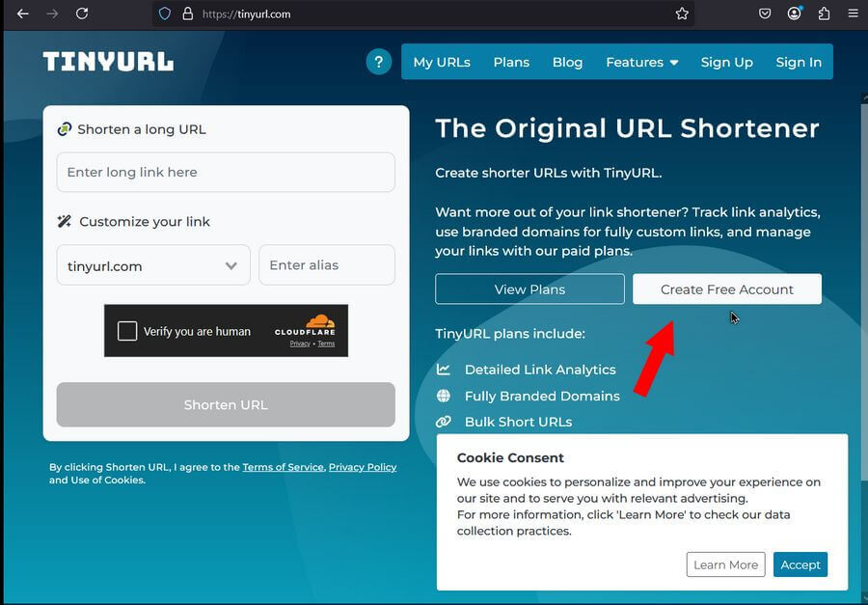Click the help question mark icon

tap(379, 62)
